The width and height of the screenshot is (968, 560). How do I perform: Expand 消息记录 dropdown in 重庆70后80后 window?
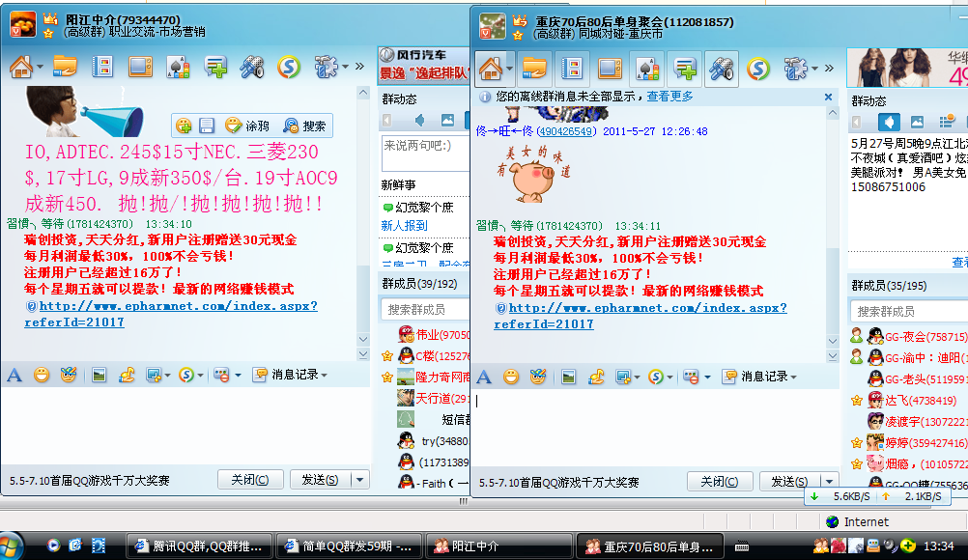[793, 377]
